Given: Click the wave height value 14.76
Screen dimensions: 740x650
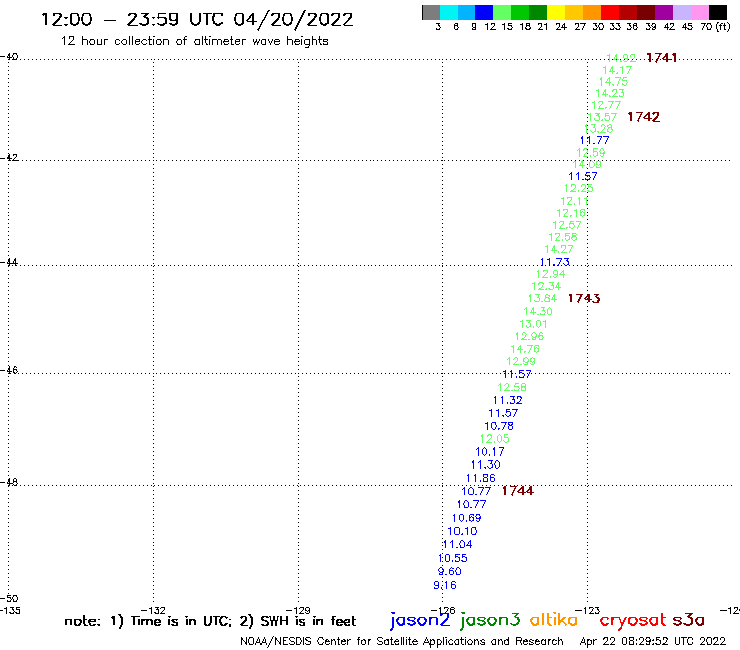Looking at the screenshot, I should pos(525,349).
